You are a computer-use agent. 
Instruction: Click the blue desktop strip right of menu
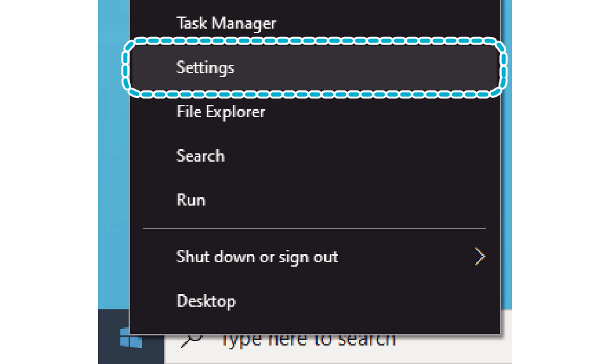tap(506, 155)
